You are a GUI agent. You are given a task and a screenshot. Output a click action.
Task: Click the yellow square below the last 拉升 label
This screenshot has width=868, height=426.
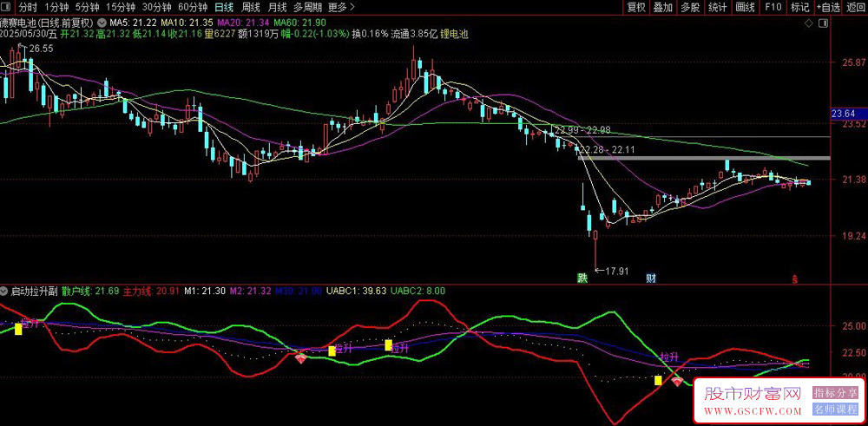[x=658, y=380]
